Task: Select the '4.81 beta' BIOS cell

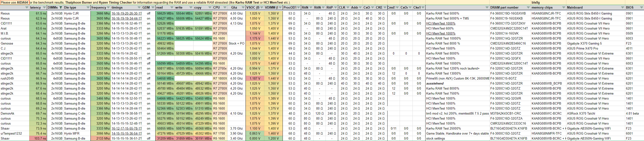Action: [635, 113]
